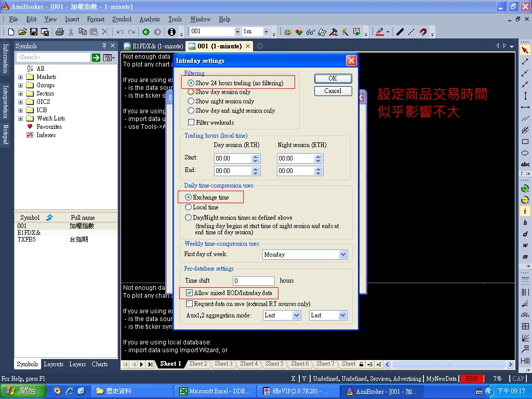
Task: Click the Windows Start button
Action: click(22, 391)
